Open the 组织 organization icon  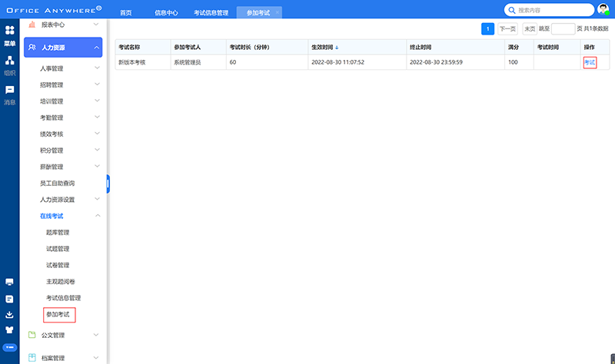pyautogui.click(x=9, y=61)
